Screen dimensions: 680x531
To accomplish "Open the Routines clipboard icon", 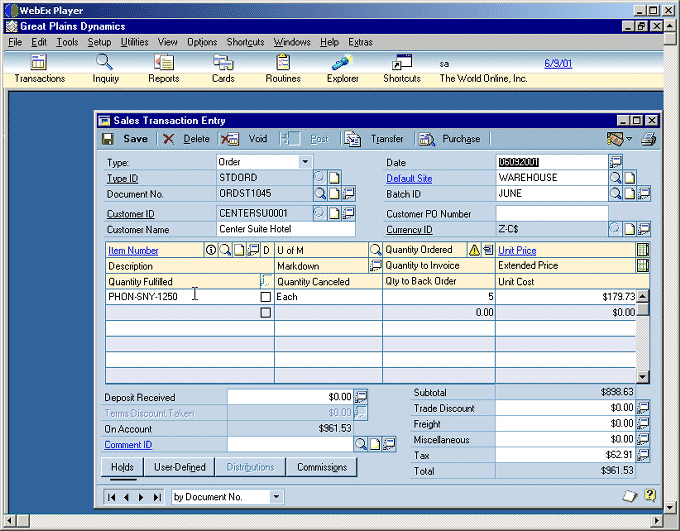I will (283, 62).
